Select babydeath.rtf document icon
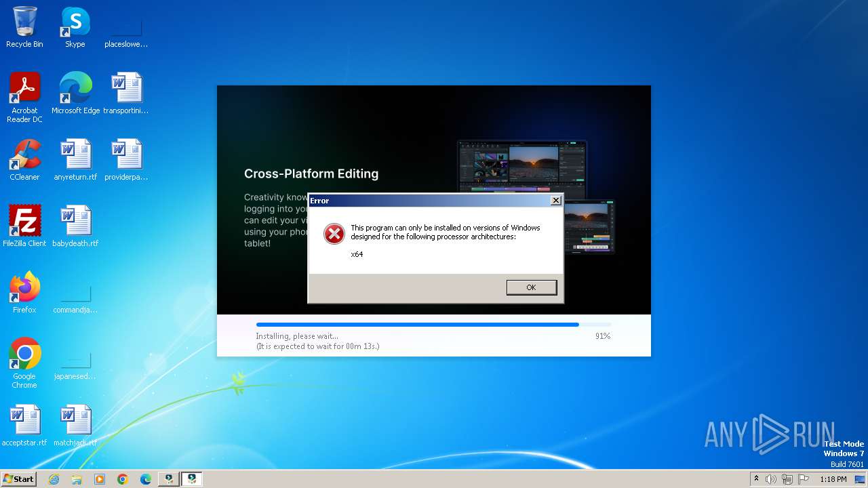868x488 pixels. tap(75, 226)
